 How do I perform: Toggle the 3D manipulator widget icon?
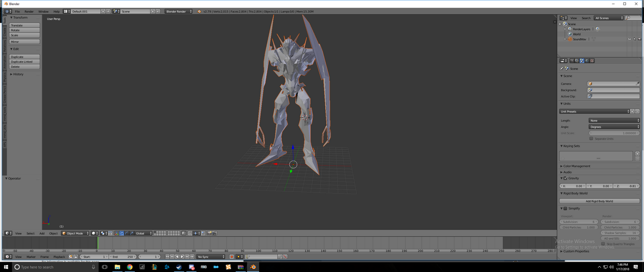[117, 233]
